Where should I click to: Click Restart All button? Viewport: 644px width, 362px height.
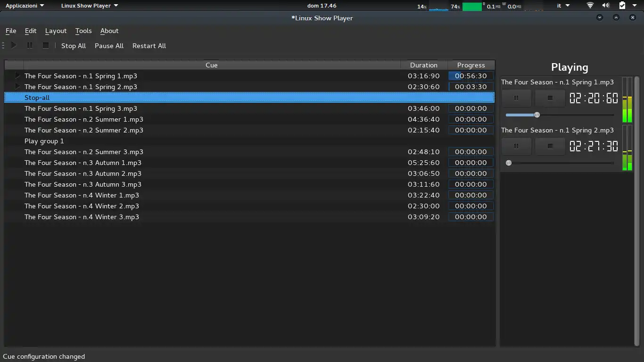tap(149, 46)
